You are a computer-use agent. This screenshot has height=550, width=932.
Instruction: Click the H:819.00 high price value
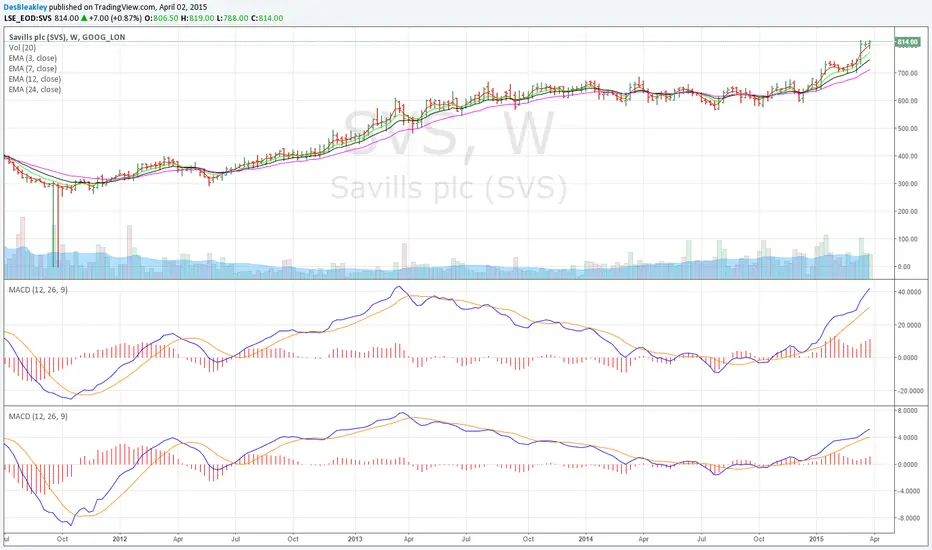[x=197, y=18]
